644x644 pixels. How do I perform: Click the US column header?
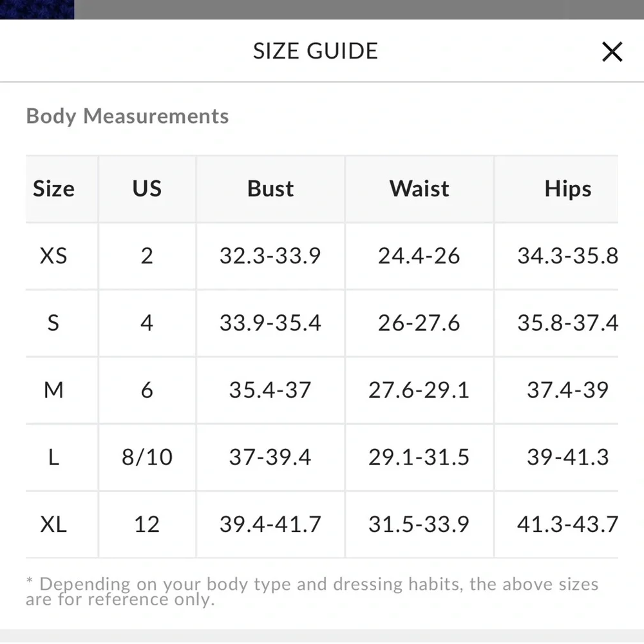(147, 189)
